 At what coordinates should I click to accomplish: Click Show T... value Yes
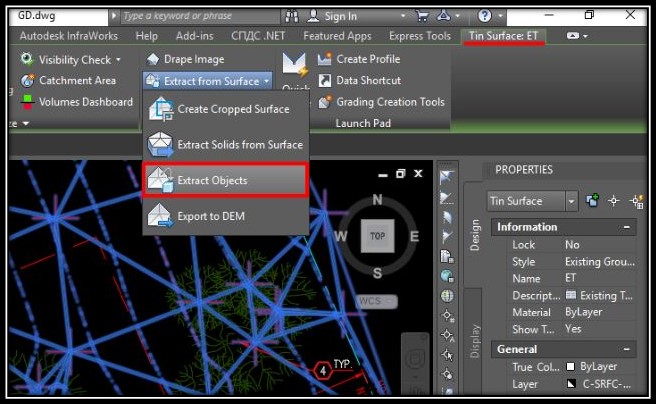(573, 329)
